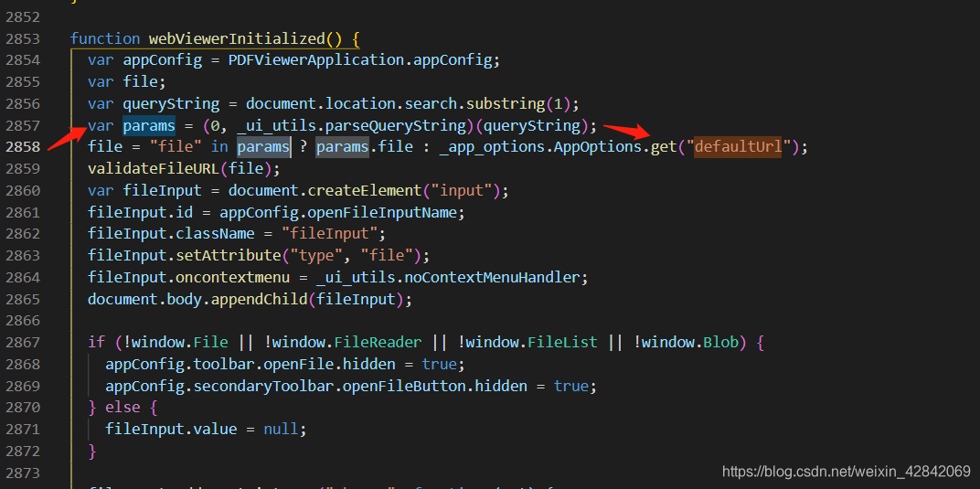Click FileReader on line 2867

click(378, 343)
